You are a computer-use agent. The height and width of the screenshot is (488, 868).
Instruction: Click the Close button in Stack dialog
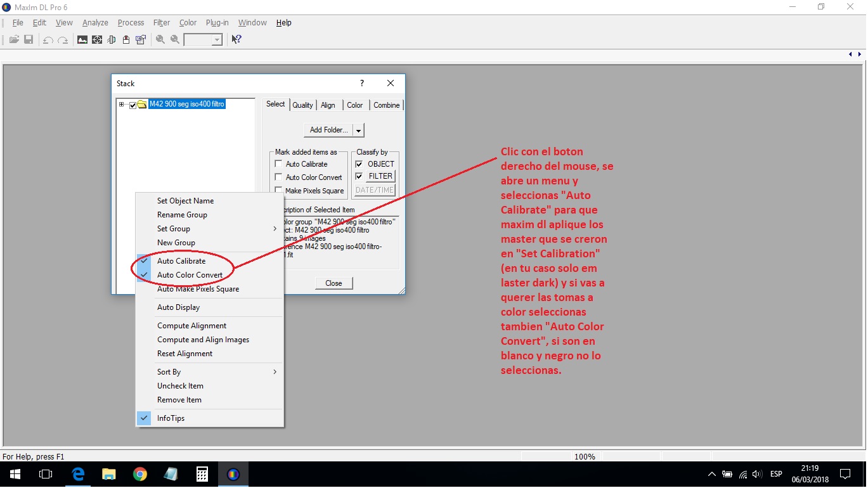[x=334, y=283]
